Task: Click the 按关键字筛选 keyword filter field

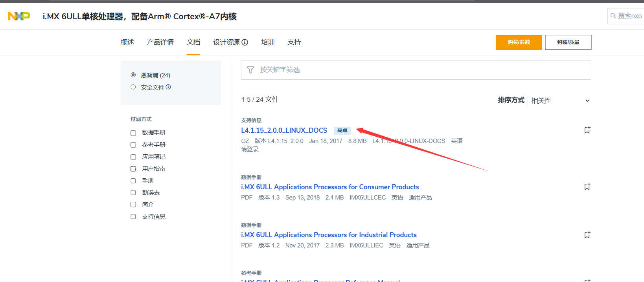Action: pos(416,70)
